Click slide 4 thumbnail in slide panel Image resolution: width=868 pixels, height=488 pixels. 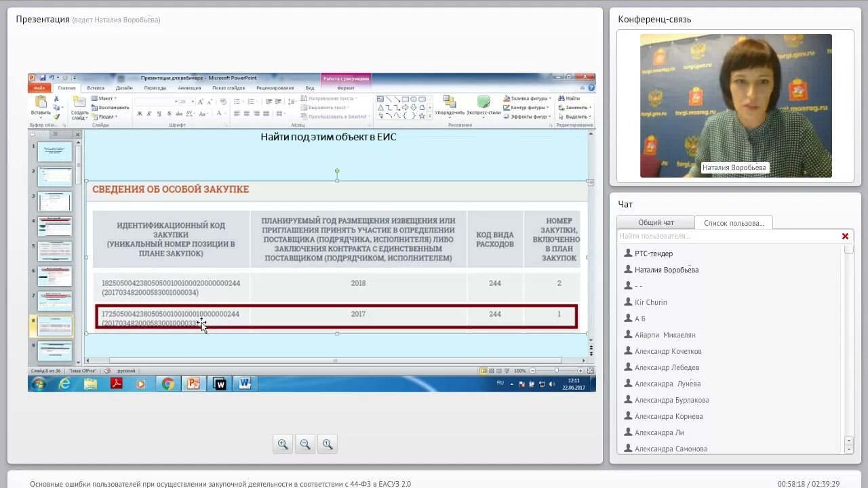(55, 226)
